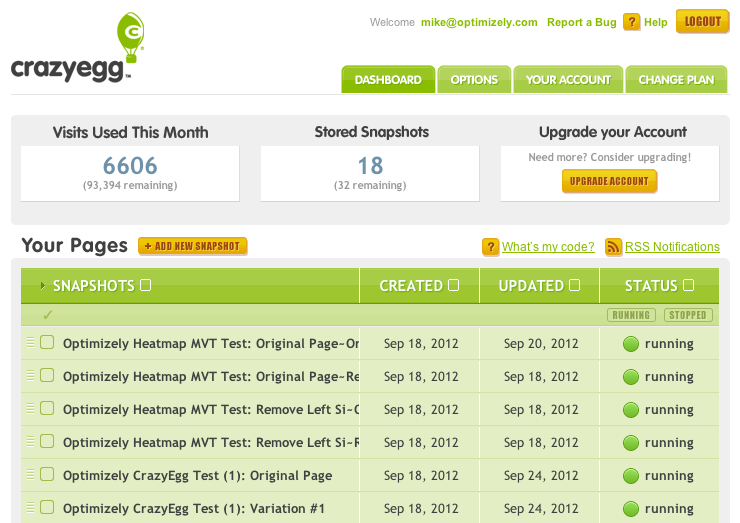Select checkbox for Heatmap MVT Original Page~Re row
This screenshot has height=523, width=740.
47,376
